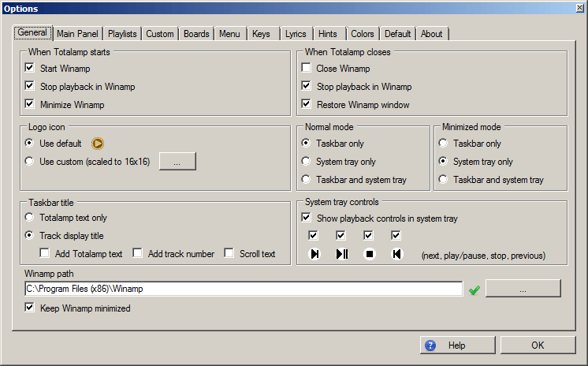This screenshot has height=366, width=588.
Task: Click the stop tray icon
Action: 370,254
